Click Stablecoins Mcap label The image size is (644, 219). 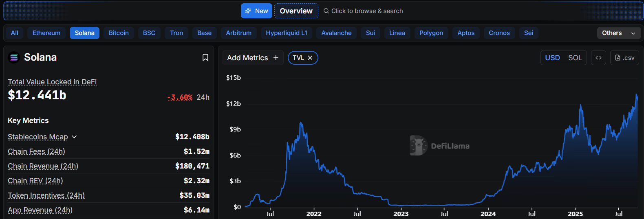tap(38, 137)
